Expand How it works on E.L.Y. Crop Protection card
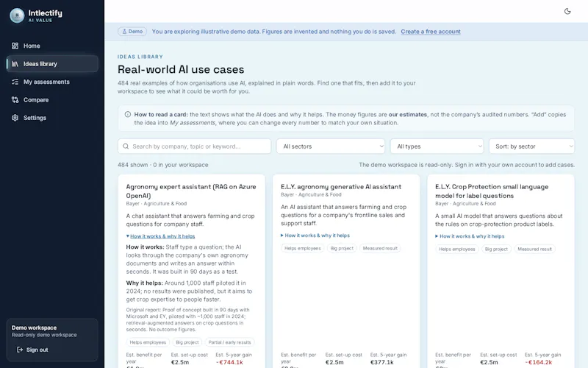Screen dimensions: 588x368 click(470, 236)
